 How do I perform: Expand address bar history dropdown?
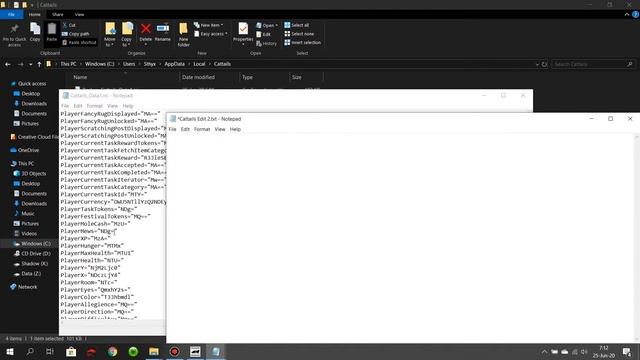[x=537, y=64]
